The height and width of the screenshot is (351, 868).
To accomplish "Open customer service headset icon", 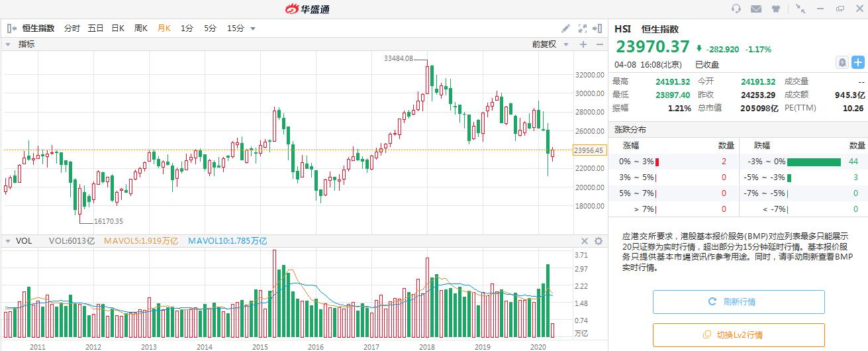I will tap(736, 9).
